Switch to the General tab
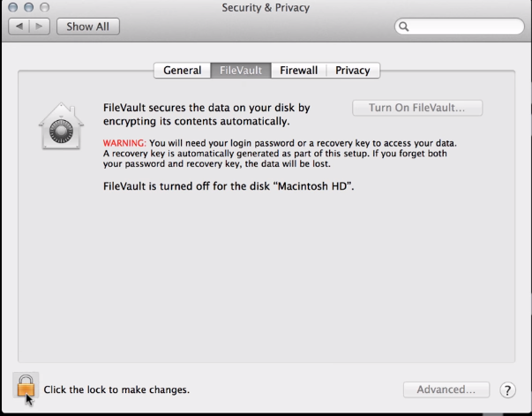Viewport: 532px width, 416px height. [183, 71]
